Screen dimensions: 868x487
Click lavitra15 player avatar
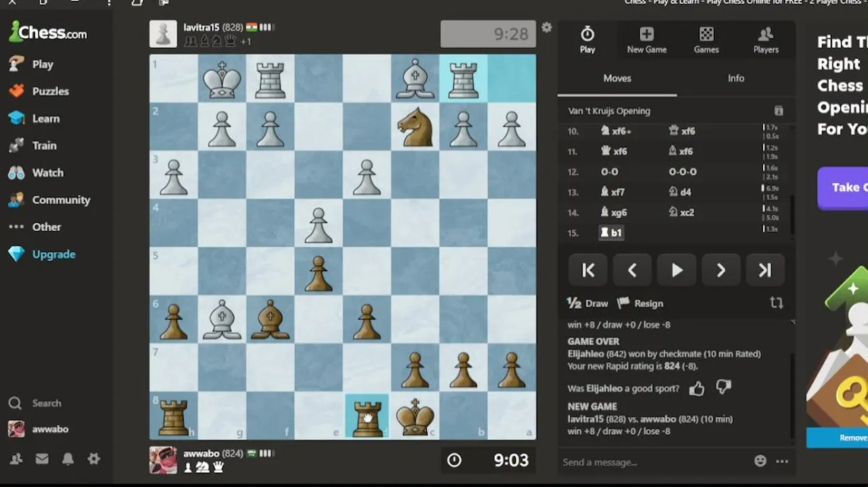(x=163, y=34)
